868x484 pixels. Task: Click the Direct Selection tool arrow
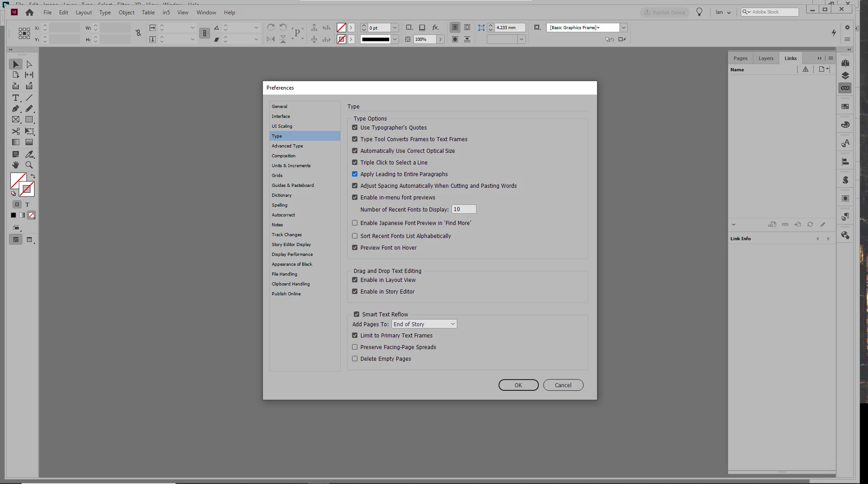(x=29, y=65)
